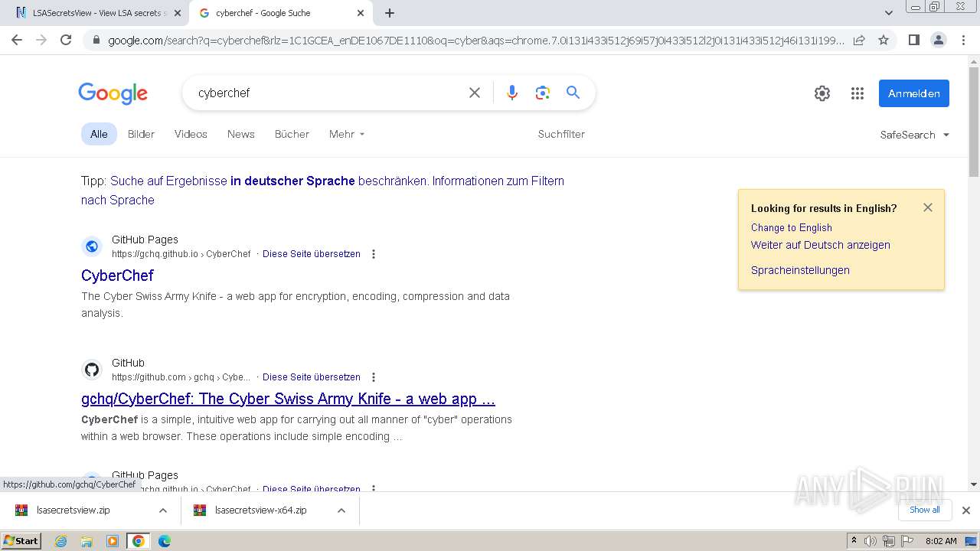This screenshot has height=551, width=980.
Task: Open the Chrome side panel
Action: coord(913,40)
